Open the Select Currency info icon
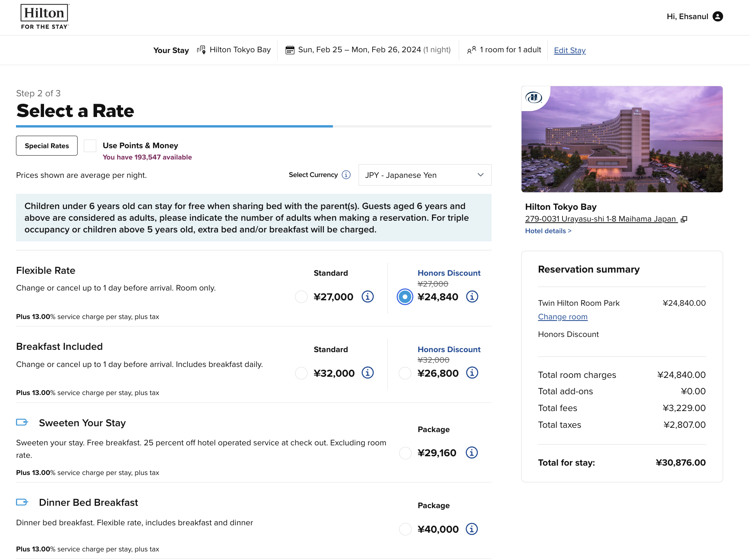750x560 pixels. tap(346, 175)
